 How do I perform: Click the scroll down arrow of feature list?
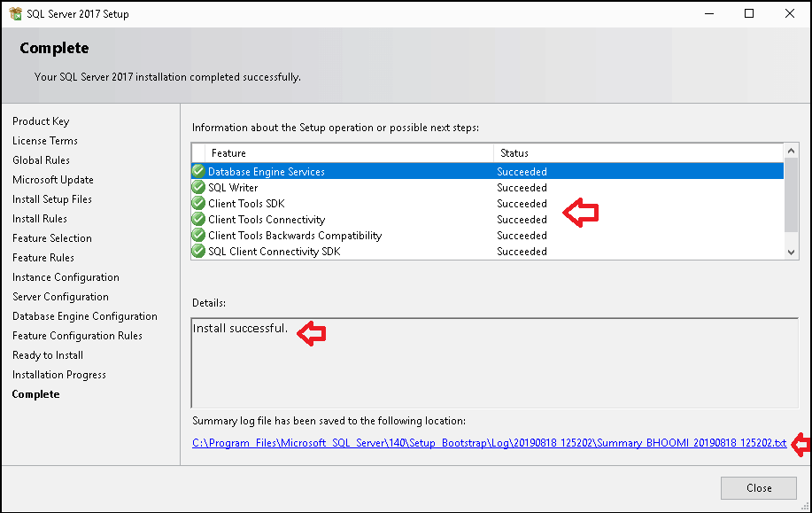(791, 253)
